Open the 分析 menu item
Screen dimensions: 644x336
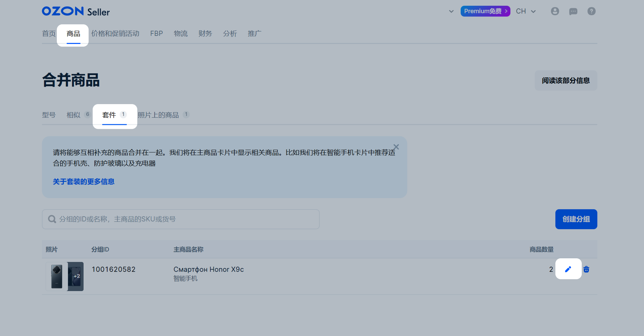230,33
